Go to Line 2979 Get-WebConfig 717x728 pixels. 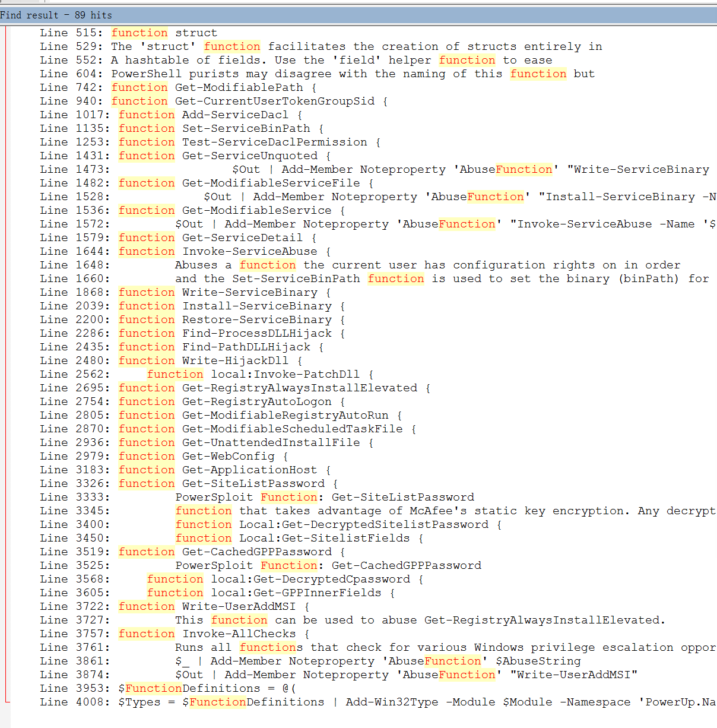(164, 456)
